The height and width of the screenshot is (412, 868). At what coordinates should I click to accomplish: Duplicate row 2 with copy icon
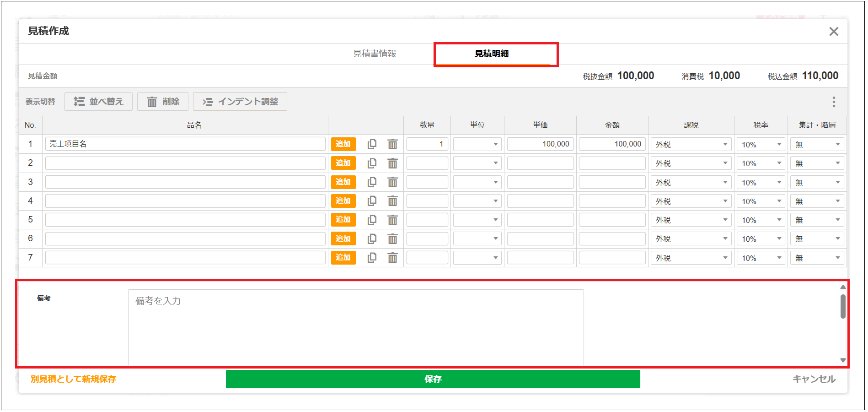pos(372,163)
